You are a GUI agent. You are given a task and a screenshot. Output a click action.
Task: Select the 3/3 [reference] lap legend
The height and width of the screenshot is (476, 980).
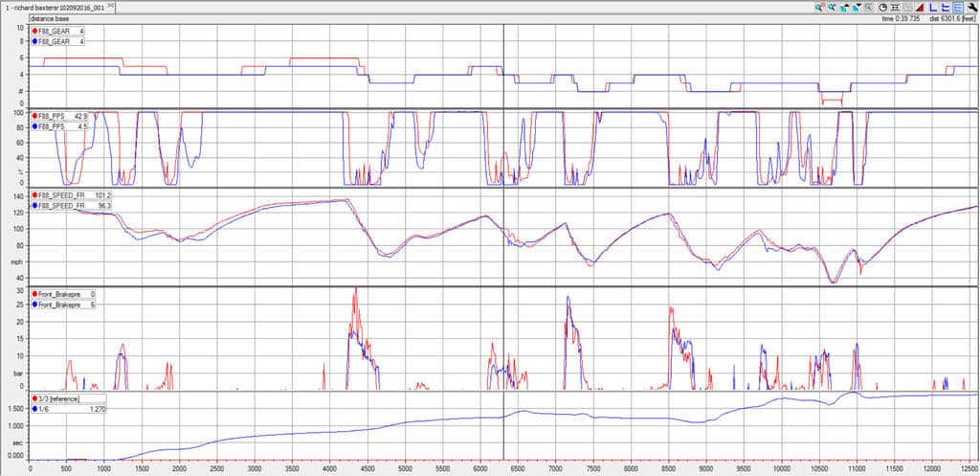[68, 398]
